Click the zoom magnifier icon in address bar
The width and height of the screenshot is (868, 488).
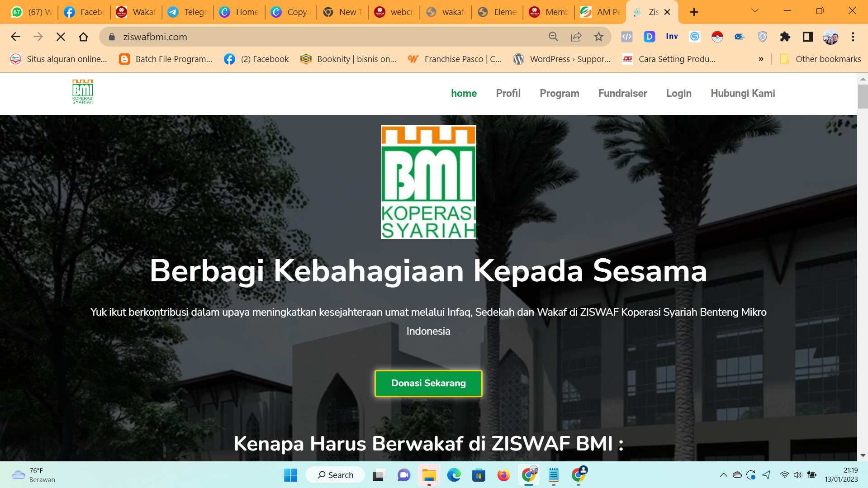[x=553, y=37]
